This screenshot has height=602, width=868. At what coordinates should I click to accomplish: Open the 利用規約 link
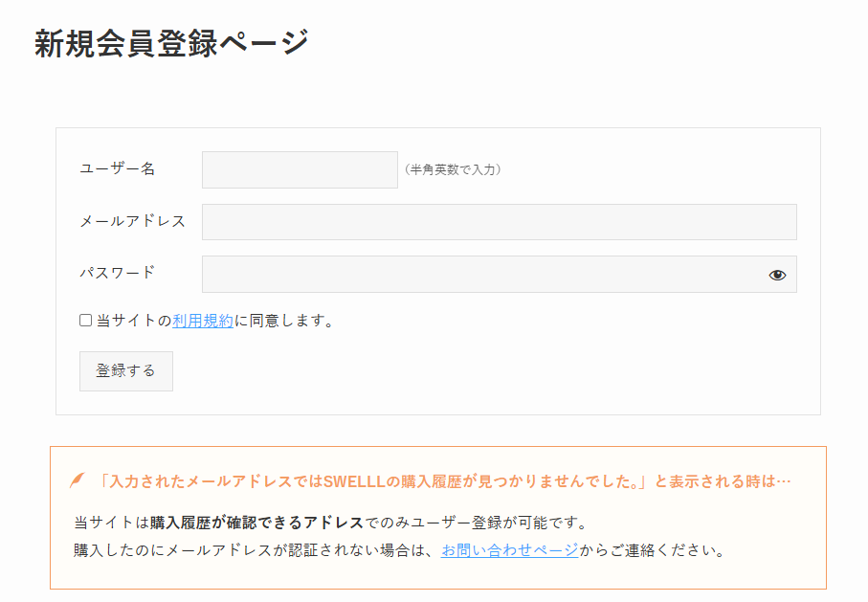[x=203, y=322]
